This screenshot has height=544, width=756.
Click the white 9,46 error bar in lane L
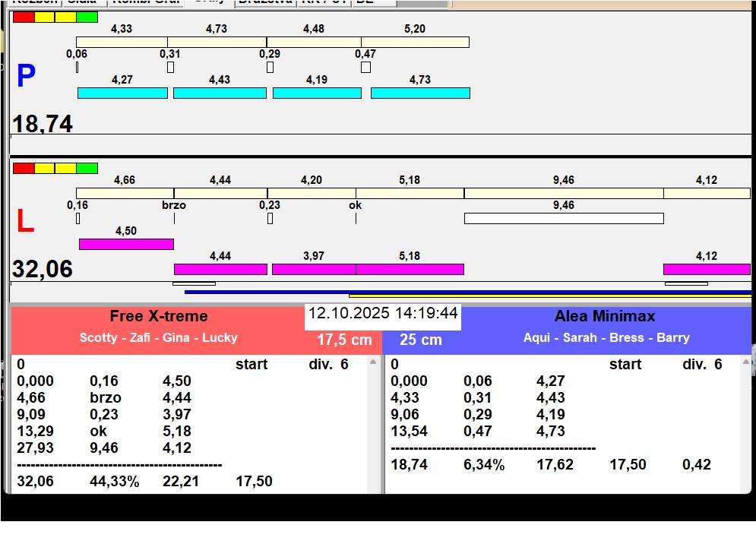(x=563, y=219)
